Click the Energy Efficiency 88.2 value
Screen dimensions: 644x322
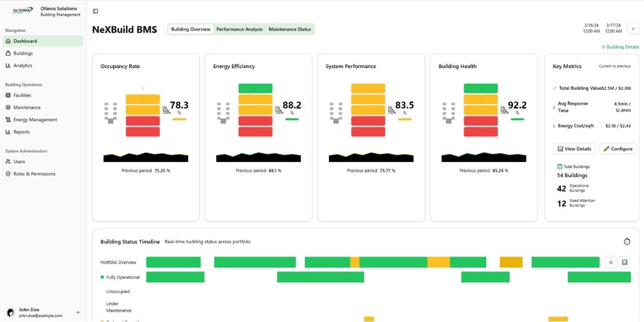point(292,105)
